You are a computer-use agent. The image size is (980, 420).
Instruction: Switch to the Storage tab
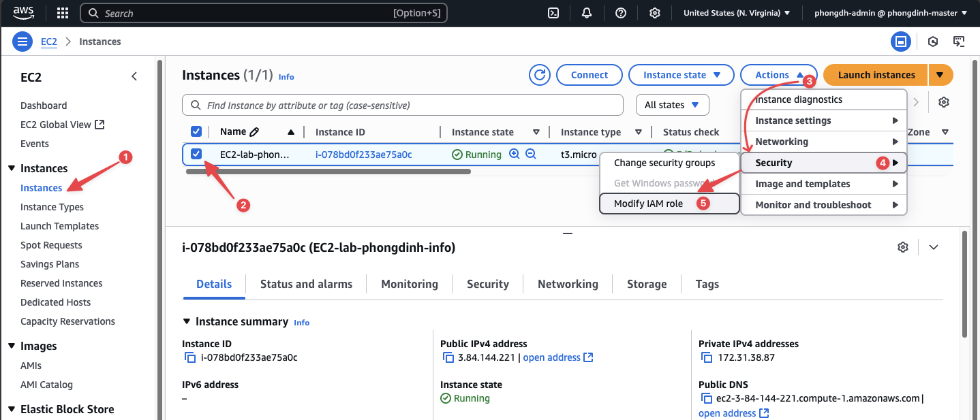tap(647, 284)
